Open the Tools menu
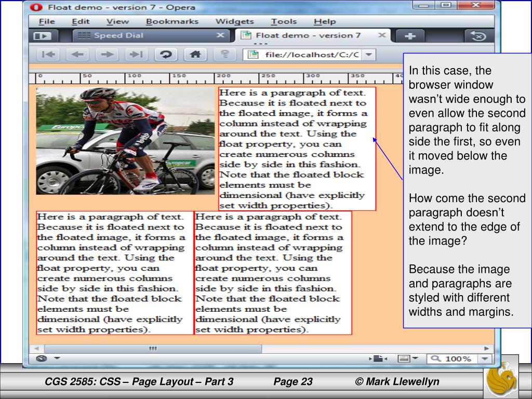Screen dimensions: 532x399 [284, 21]
